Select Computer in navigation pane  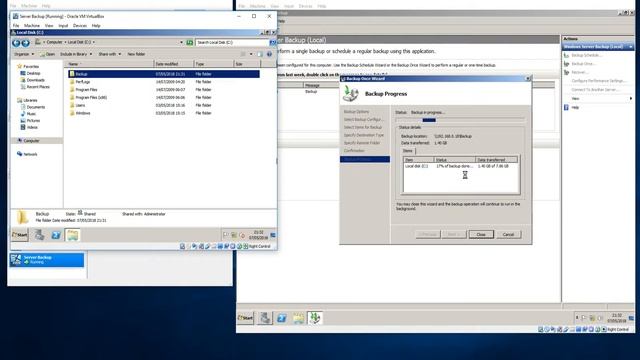(x=31, y=140)
